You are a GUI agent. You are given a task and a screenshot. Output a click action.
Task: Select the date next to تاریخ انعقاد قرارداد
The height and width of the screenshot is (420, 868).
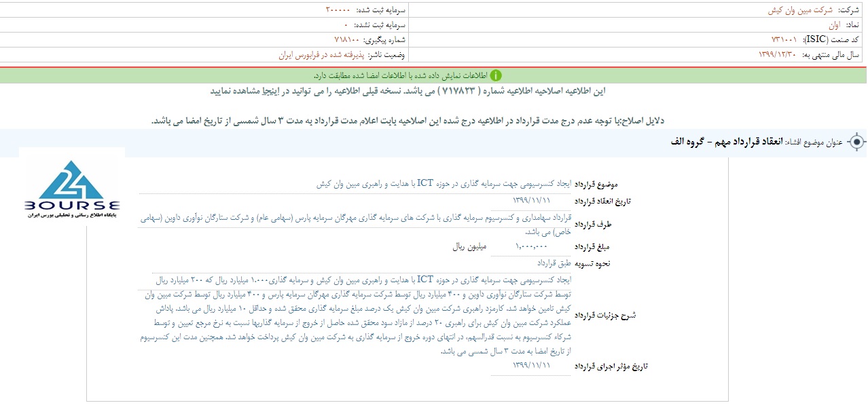tap(532, 201)
